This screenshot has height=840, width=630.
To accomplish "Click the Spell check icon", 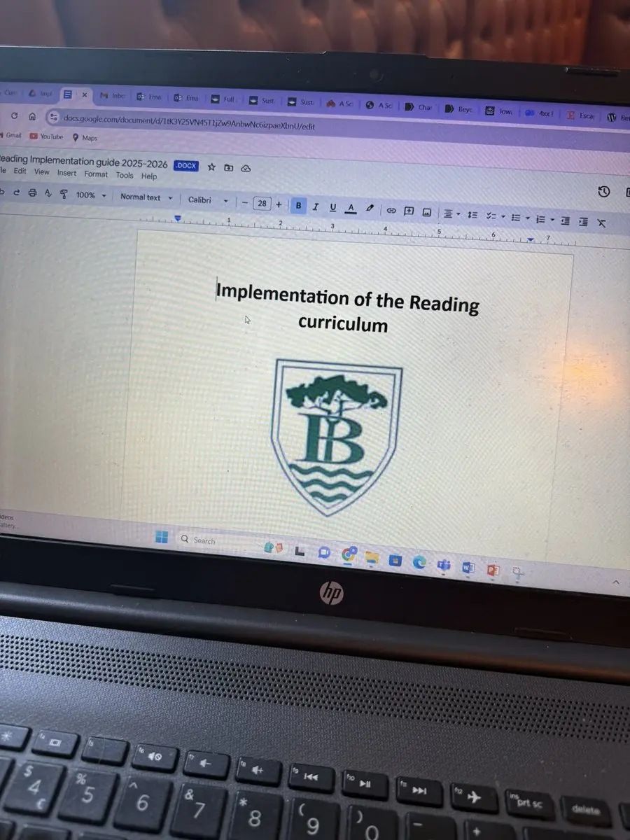I will point(48,194).
